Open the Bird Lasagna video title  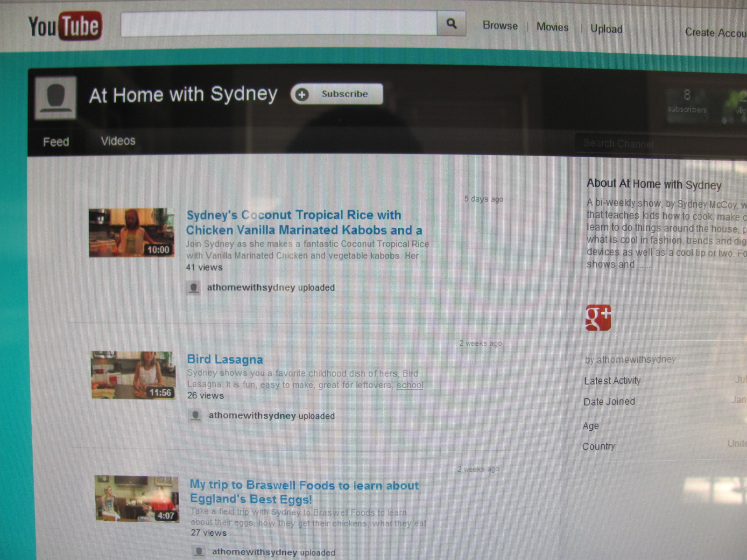pyautogui.click(x=225, y=359)
